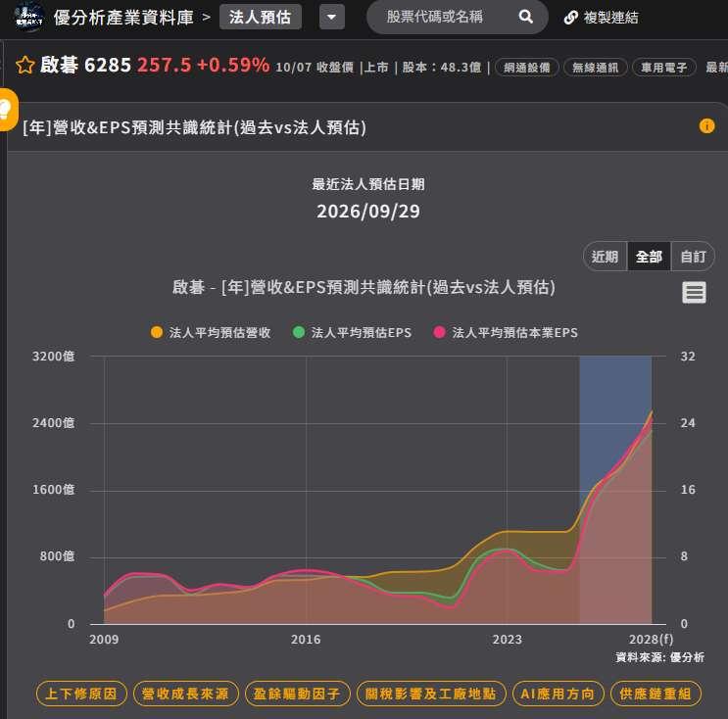Click the 最近法人預估日期 label
This screenshot has width=728, height=719.
coord(368,184)
